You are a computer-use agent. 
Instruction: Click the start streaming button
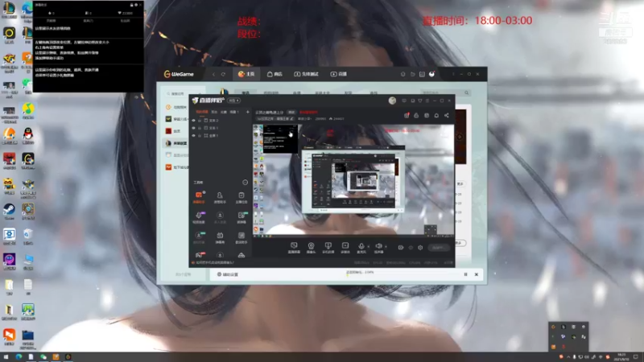[x=438, y=248]
